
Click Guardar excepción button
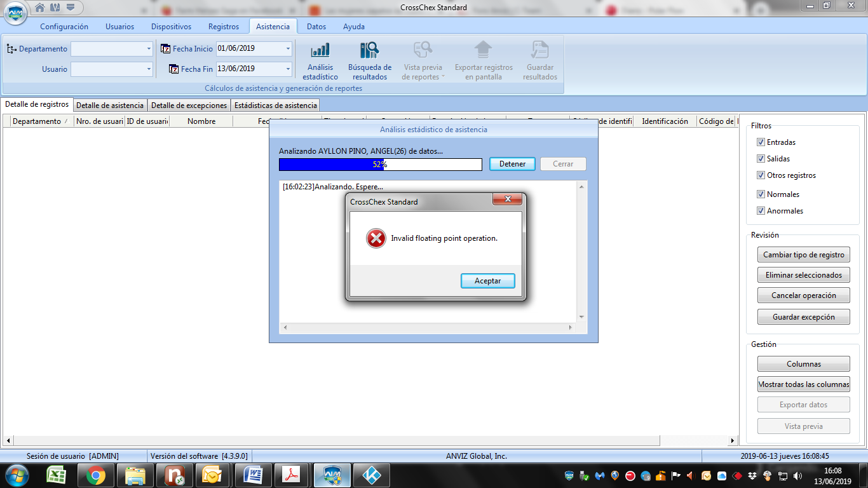[x=804, y=317]
